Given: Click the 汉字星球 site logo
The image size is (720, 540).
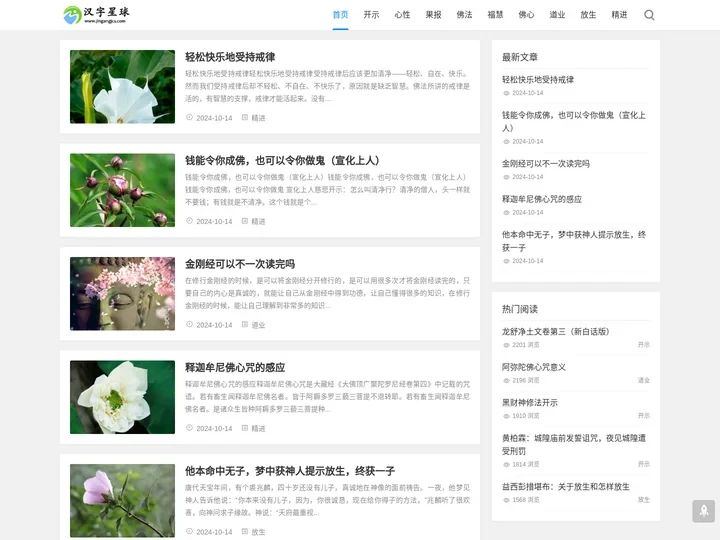Looking at the screenshot, I should tap(96, 15).
